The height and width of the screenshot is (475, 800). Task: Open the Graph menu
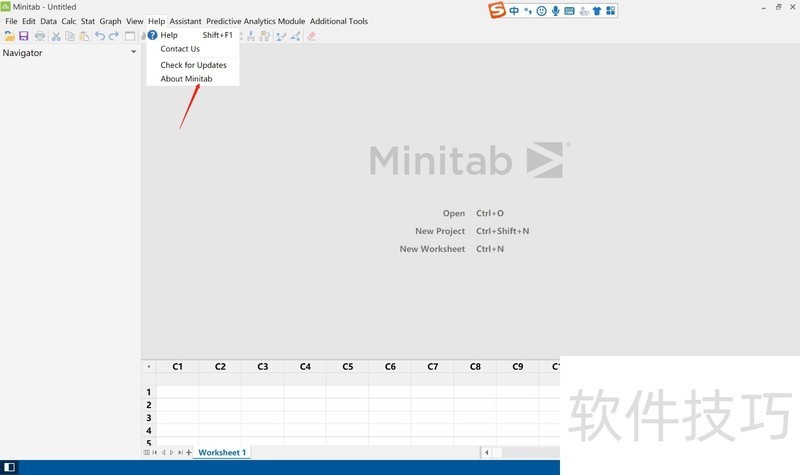[x=110, y=21]
